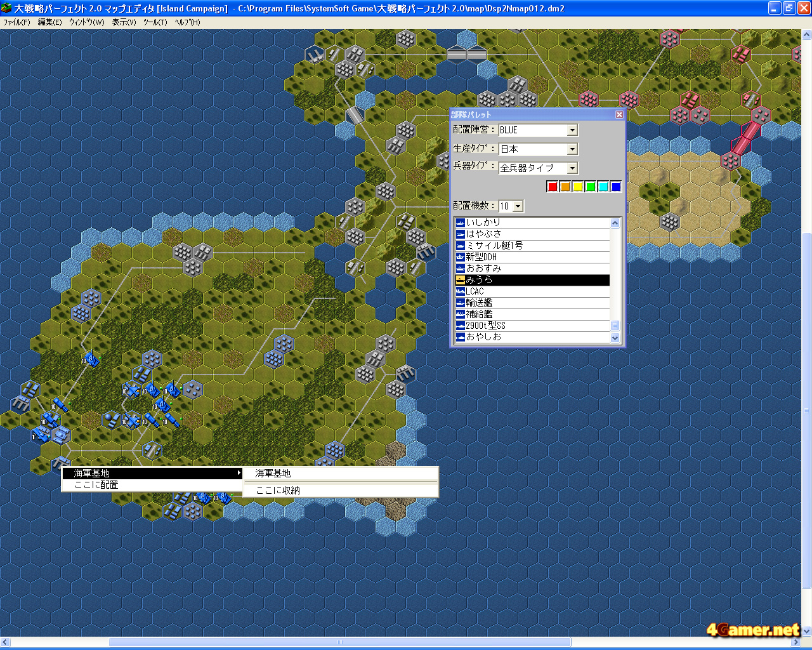The image size is (812, 650).
Task: Open the ウィンドウ(W) menu
Action: pyautogui.click(x=86, y=22)
